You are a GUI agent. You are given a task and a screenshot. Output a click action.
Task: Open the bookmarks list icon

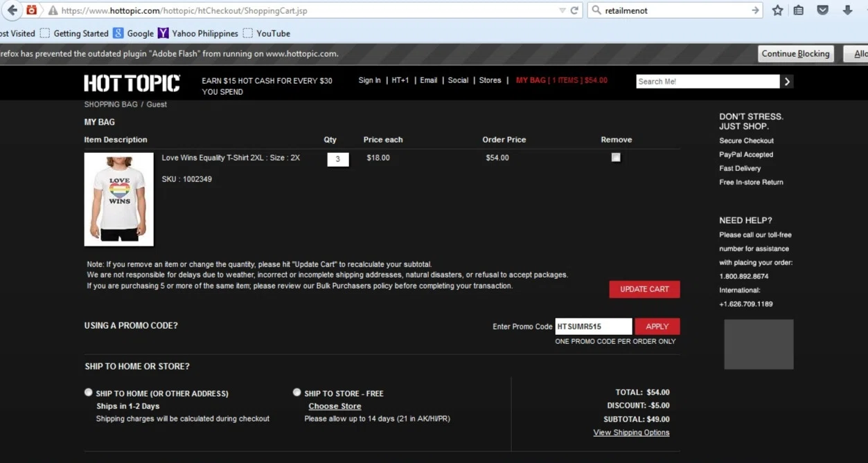799,10
